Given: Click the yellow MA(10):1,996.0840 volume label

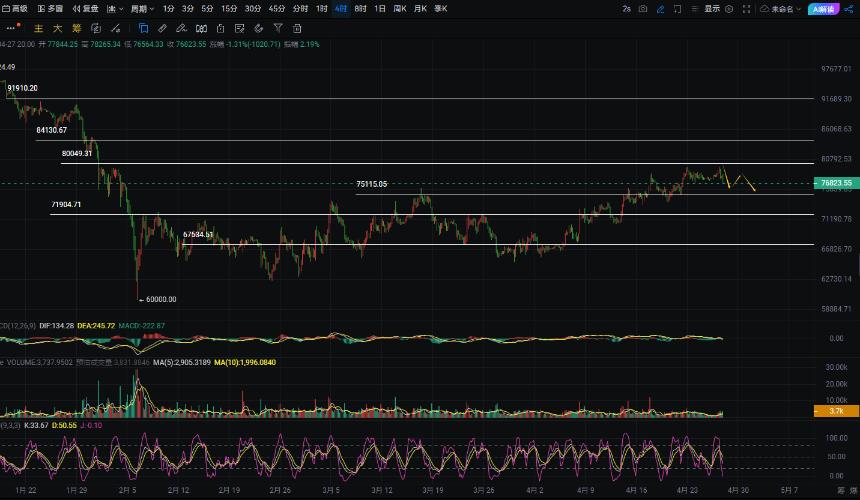Looking at the screenshot, I should 245,362.
